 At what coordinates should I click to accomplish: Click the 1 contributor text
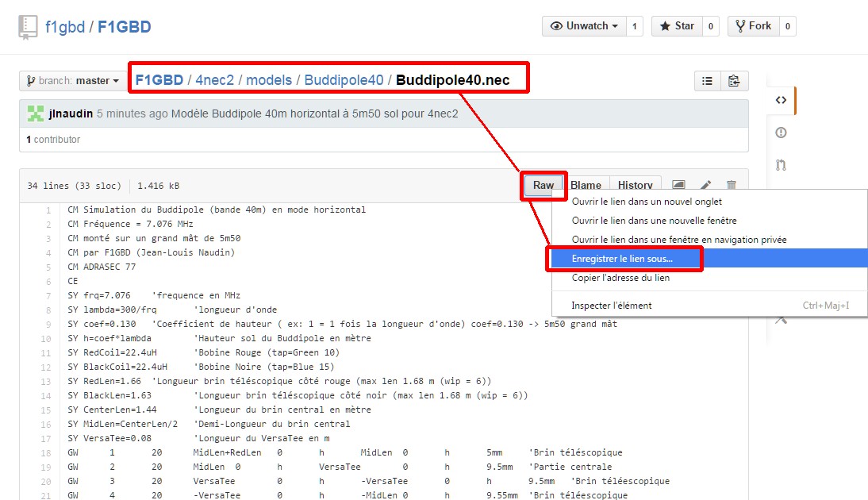[53, 140]
